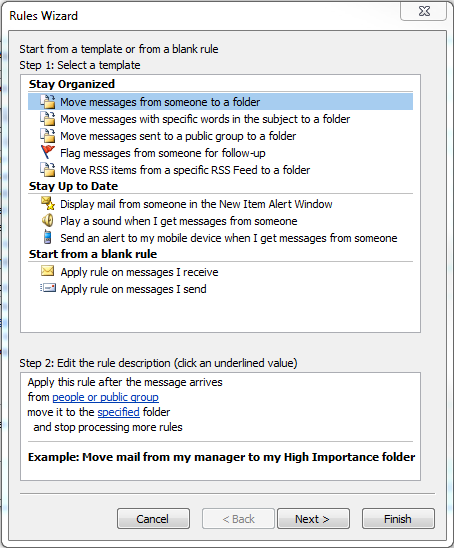Screen dimensions: 454x548
Task: Open the specified folder link
Action: tap(118, 412)
